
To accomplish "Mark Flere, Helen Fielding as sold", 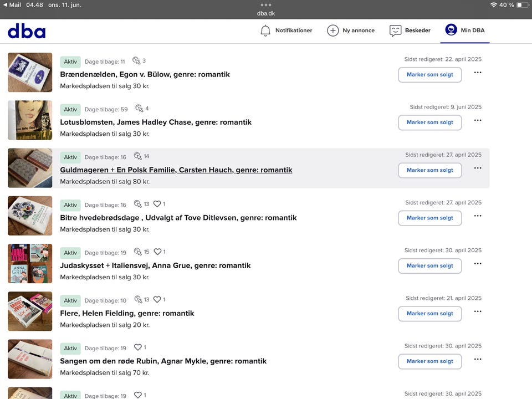I will point(430,314).
